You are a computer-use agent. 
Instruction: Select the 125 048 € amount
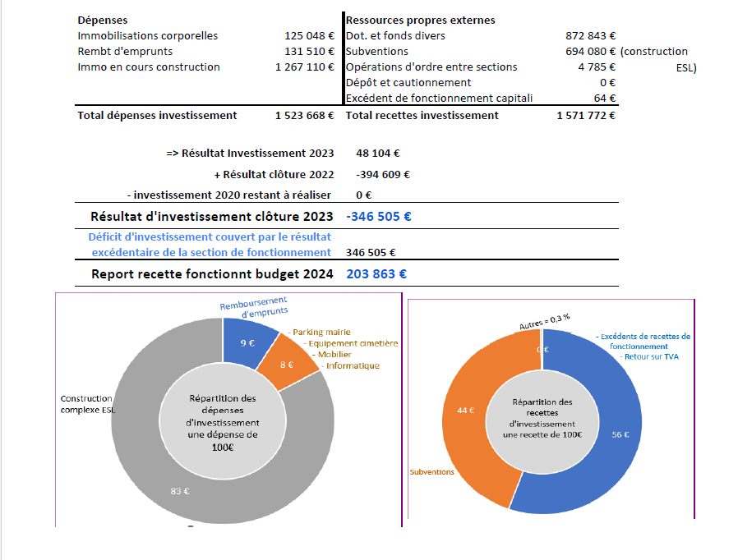(x=308, y=35)
